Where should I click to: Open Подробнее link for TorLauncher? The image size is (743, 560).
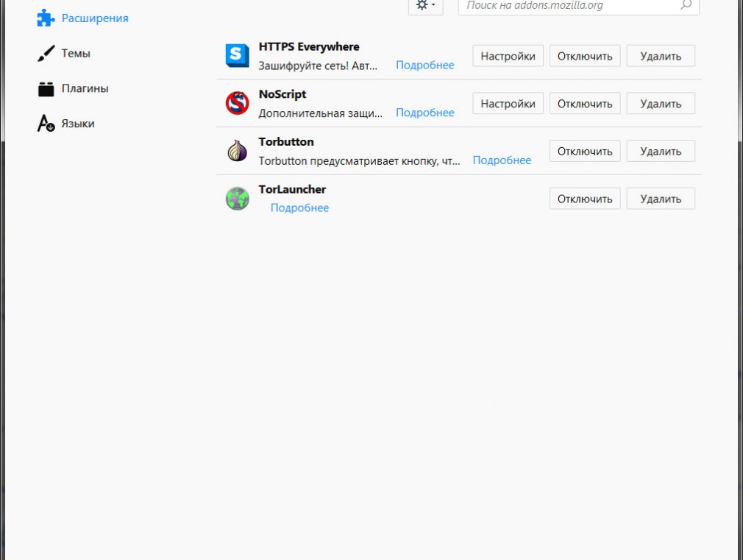299,208
